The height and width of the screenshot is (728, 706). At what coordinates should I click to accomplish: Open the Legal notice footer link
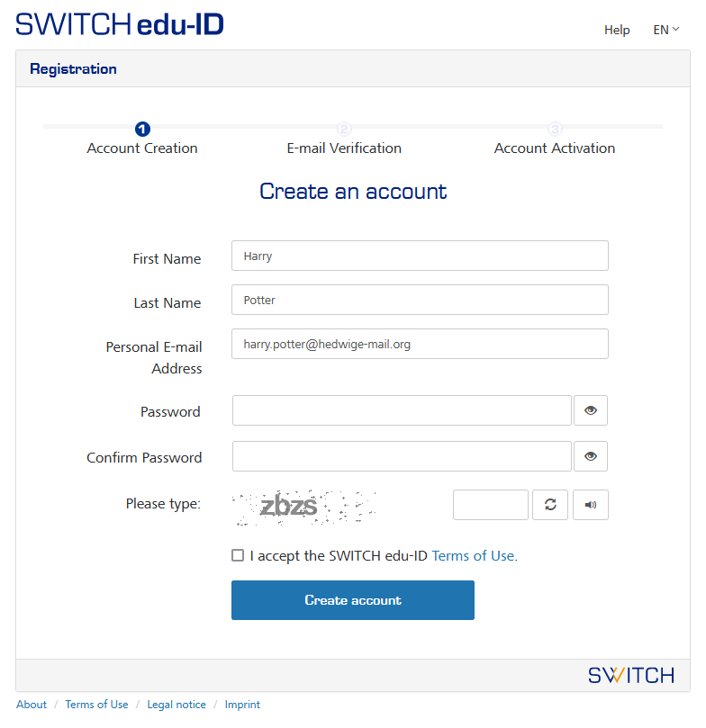point(176,705)
